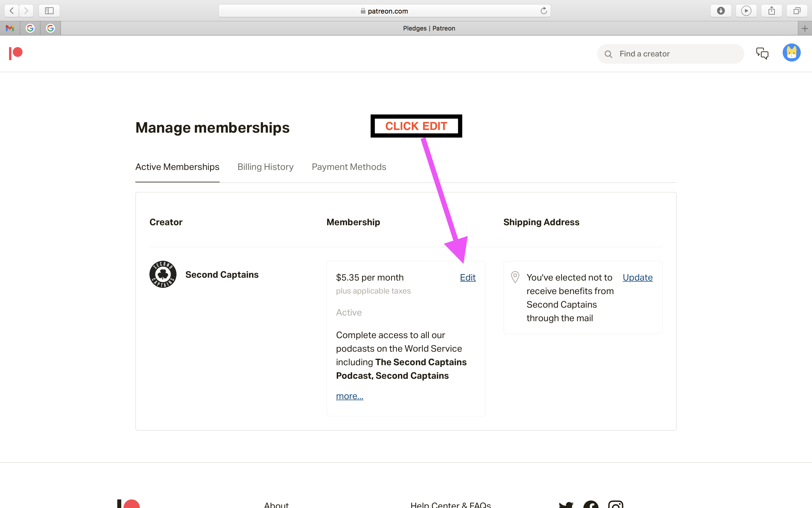Click the padlock in address bar

click(363, 11)
